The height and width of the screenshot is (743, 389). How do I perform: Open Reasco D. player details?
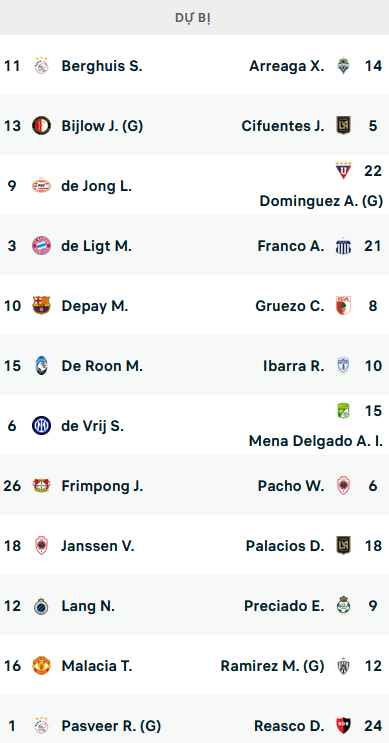click(289, 726)
